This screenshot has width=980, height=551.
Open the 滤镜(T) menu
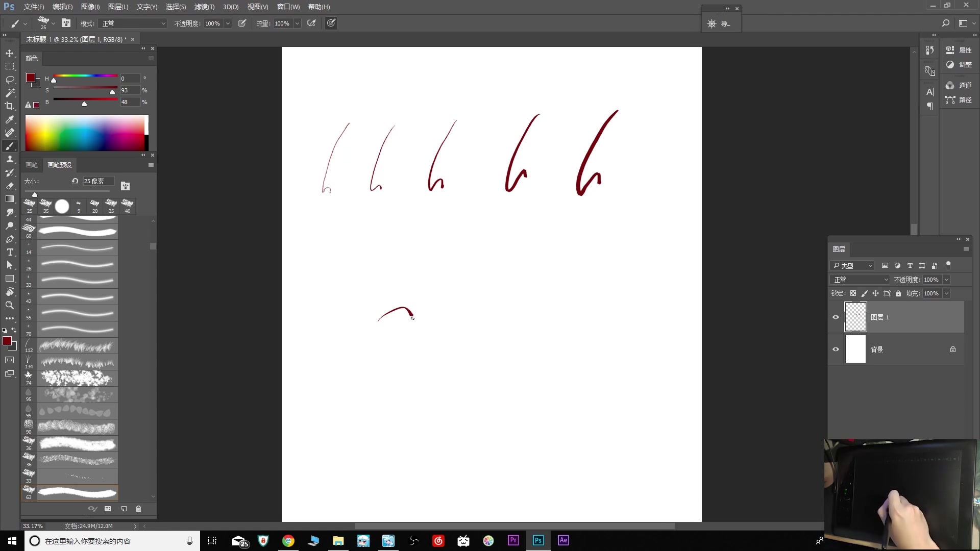coord(204,7)
